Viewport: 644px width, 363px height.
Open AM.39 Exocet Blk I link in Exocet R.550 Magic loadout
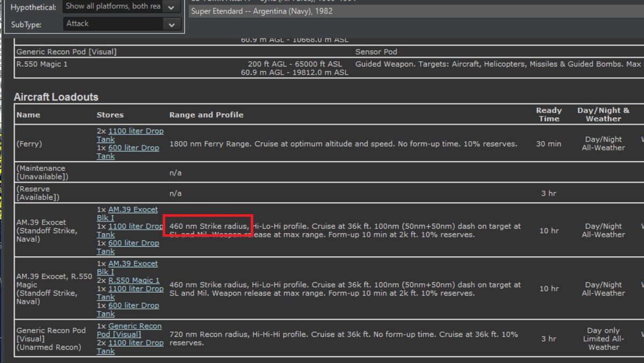pyautogui.click(x=127, y=268)
